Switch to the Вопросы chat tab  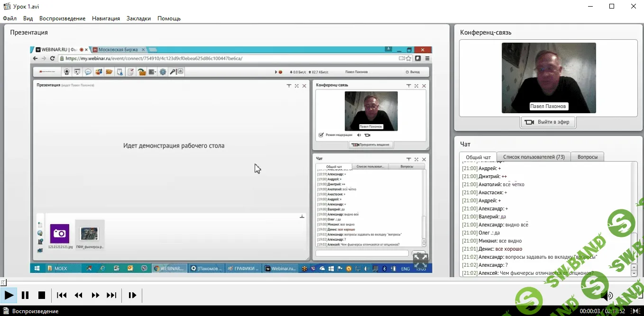[588, 157]
